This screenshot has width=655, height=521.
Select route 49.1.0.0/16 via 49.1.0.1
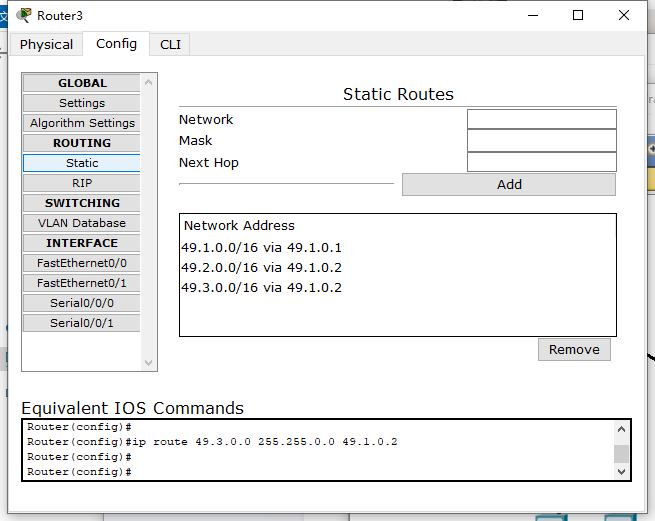[x=261, y=248]
